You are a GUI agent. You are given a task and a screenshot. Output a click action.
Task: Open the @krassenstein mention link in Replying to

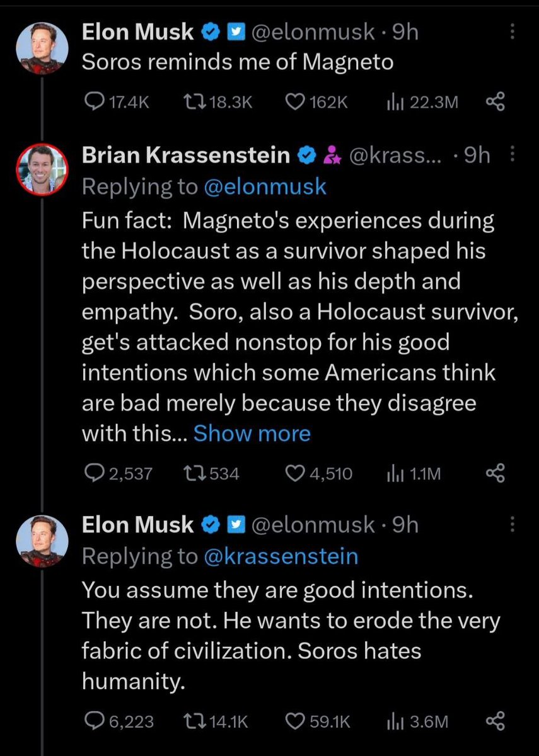pos(281,556)
